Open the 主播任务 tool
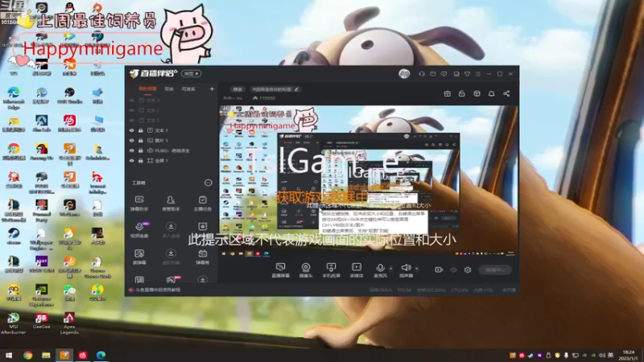The width and height of the screenshot is (644, 362). click(203, 204)
